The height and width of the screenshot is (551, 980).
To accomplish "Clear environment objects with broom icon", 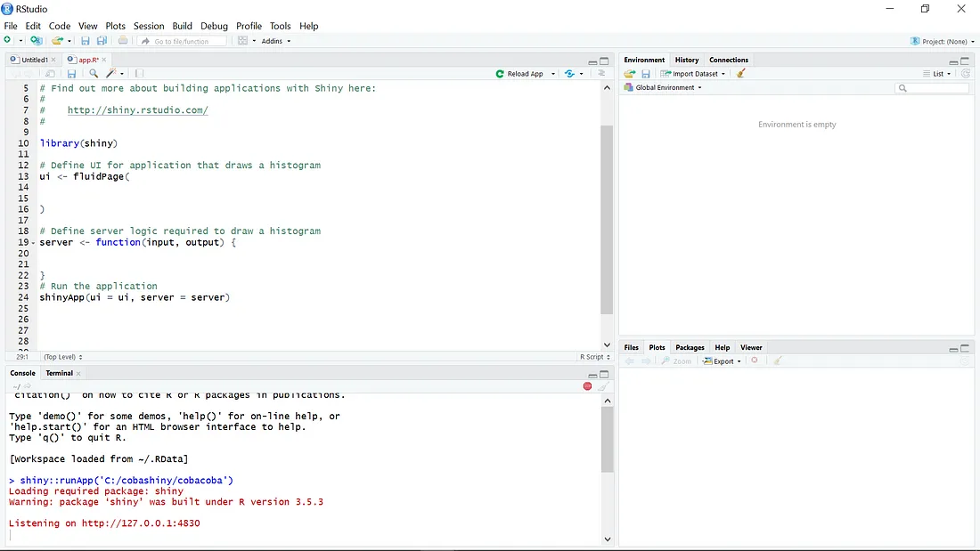I will tap(741, 74).
